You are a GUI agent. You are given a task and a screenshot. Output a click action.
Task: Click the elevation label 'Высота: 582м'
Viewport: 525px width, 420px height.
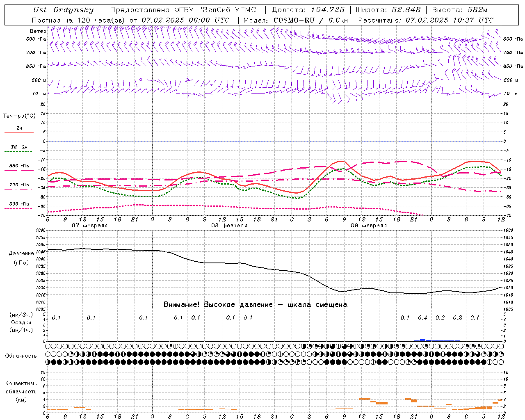[460, 10]
